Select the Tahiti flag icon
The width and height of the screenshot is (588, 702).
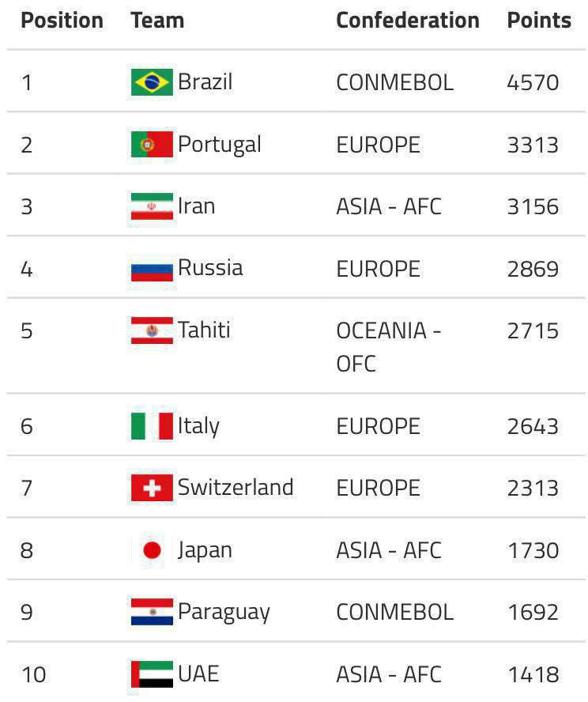click(x=152, y=330)
